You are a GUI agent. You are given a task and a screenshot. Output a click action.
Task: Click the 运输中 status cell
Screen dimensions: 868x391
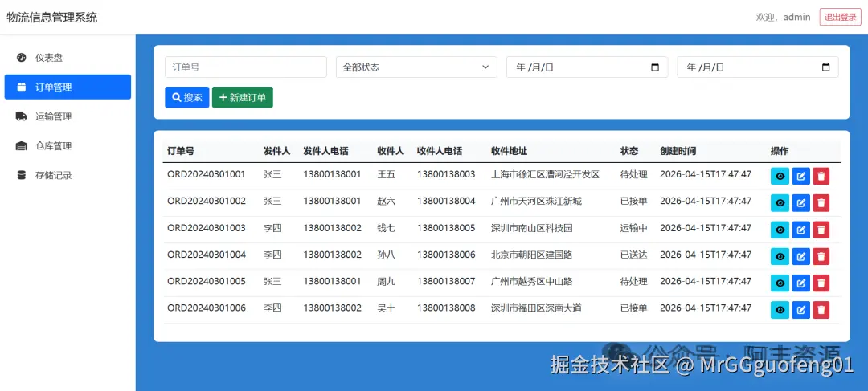(634, 228)
